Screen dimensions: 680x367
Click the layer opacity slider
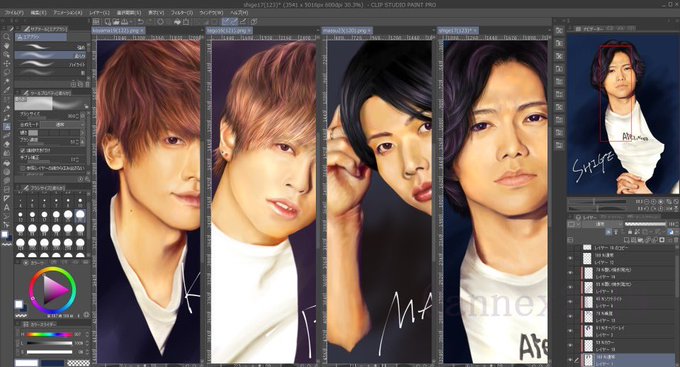(x=645, y=224)
